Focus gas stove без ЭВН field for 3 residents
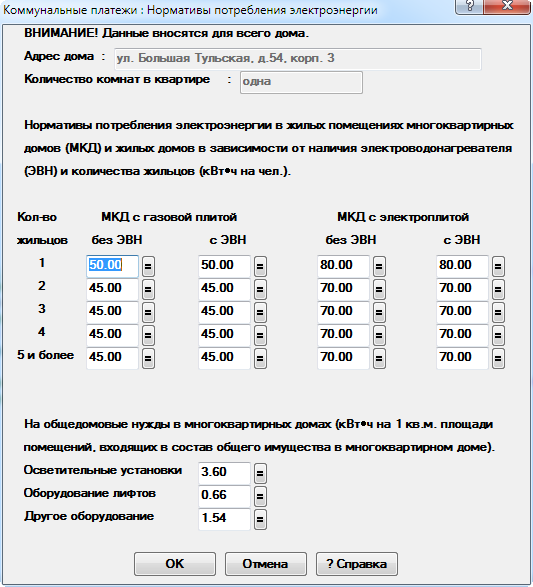Viewport: 533px width, 587px height. click(112, 312)
